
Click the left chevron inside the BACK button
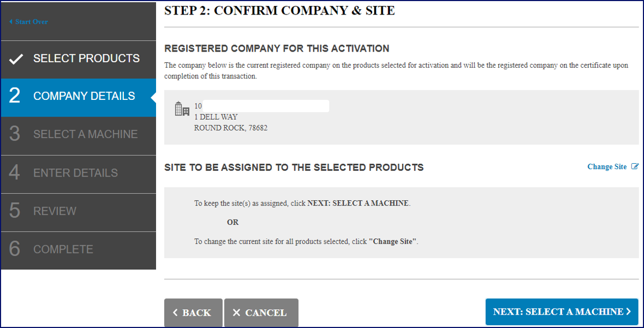click(176, 312)
